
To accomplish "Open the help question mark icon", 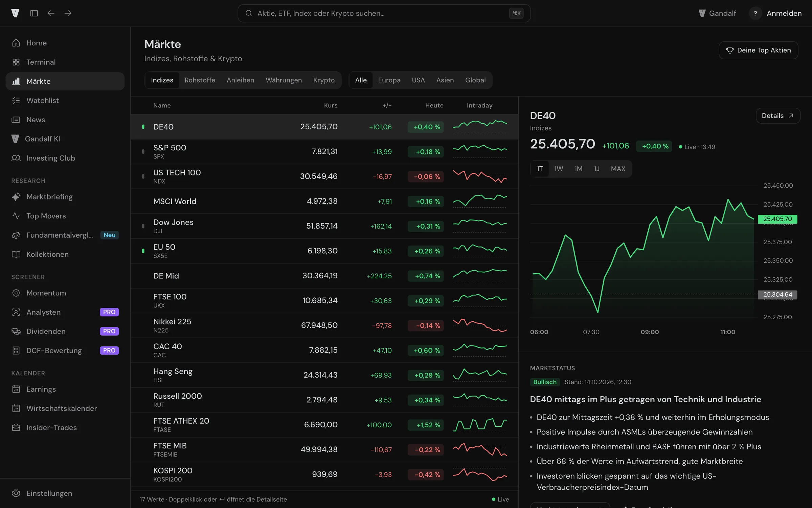I will click(x=755, y=13).
